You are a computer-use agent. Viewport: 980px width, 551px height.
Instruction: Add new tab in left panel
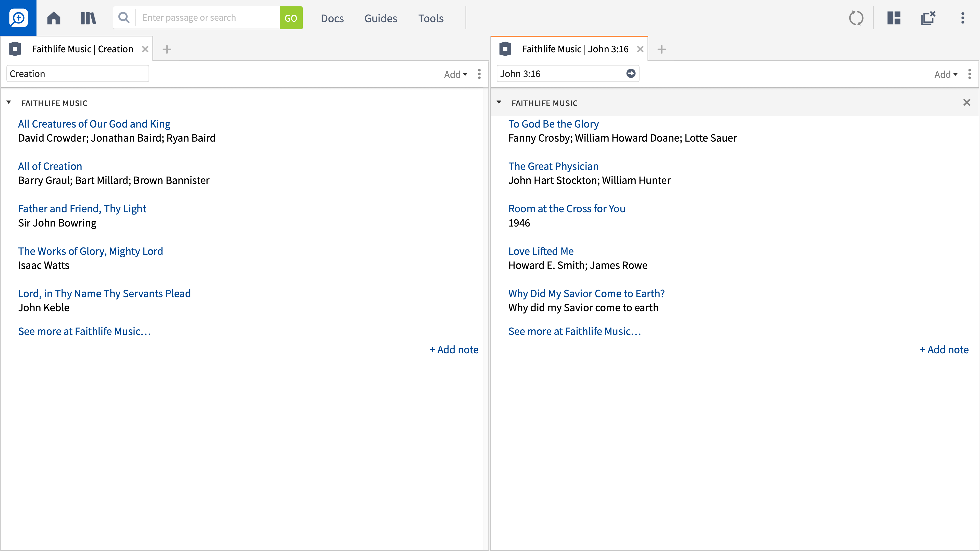click(167, 49)
